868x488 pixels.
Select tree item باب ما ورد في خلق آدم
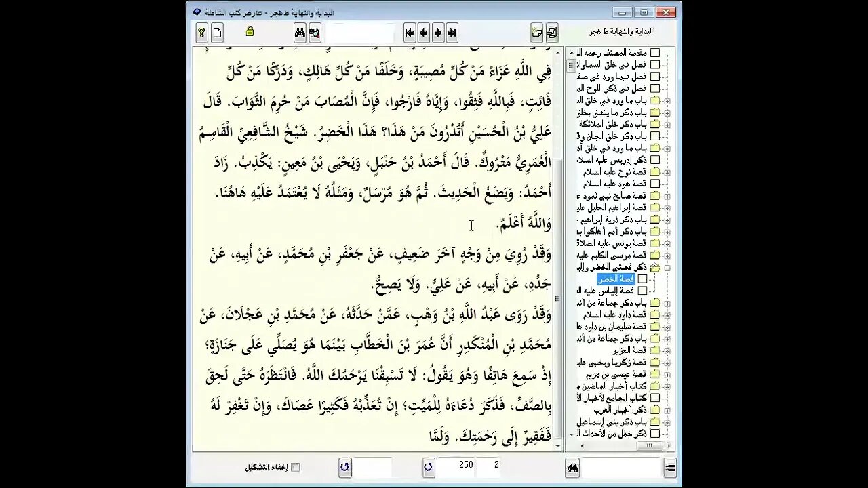tap(612, 148)
